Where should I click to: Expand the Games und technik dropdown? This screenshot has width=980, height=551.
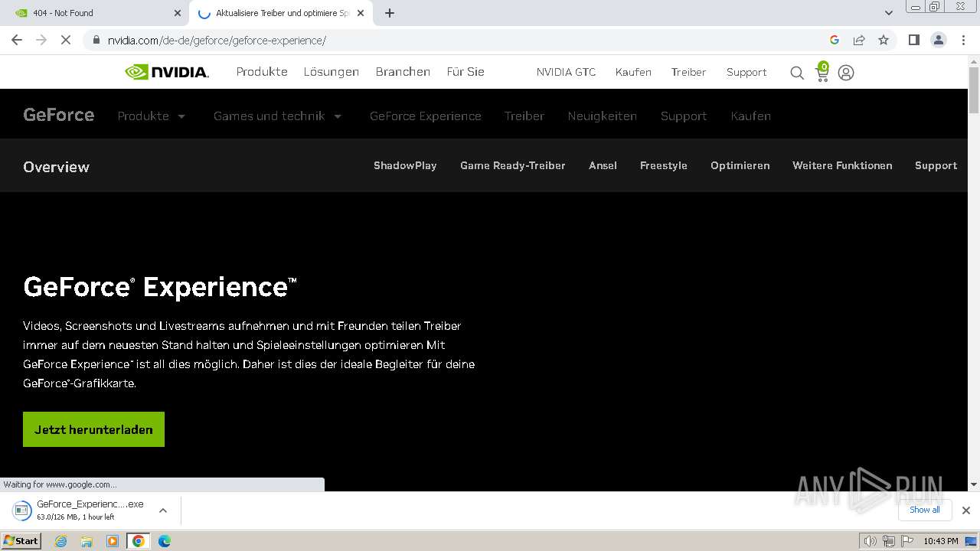[278, 116]
